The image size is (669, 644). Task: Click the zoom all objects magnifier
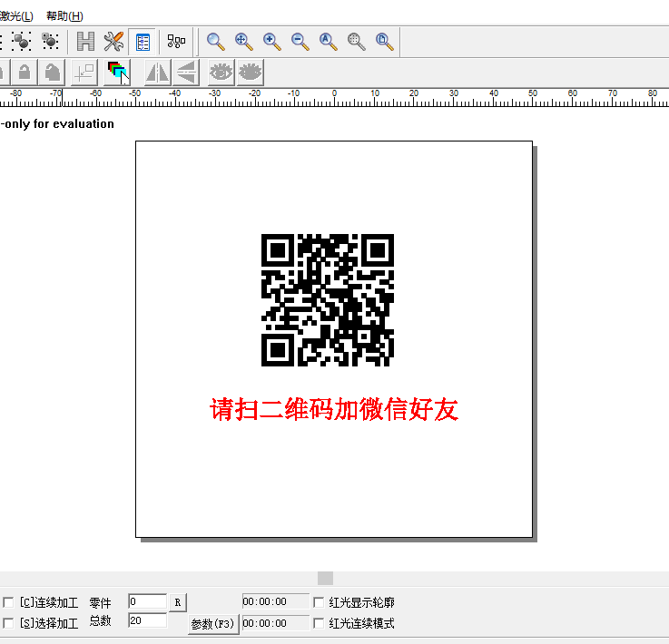click(x=328, y=42)
